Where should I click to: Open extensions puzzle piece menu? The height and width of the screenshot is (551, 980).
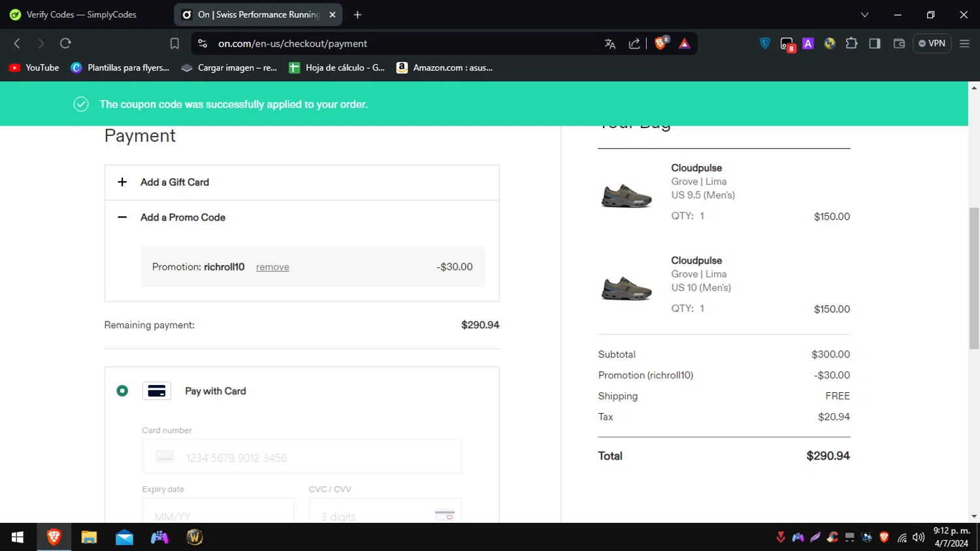tap(851, 43)
